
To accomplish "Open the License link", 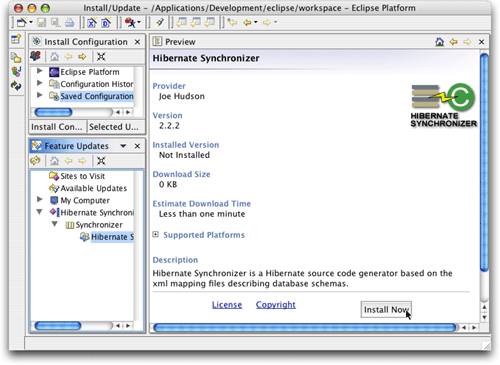I will click(227, 305).
